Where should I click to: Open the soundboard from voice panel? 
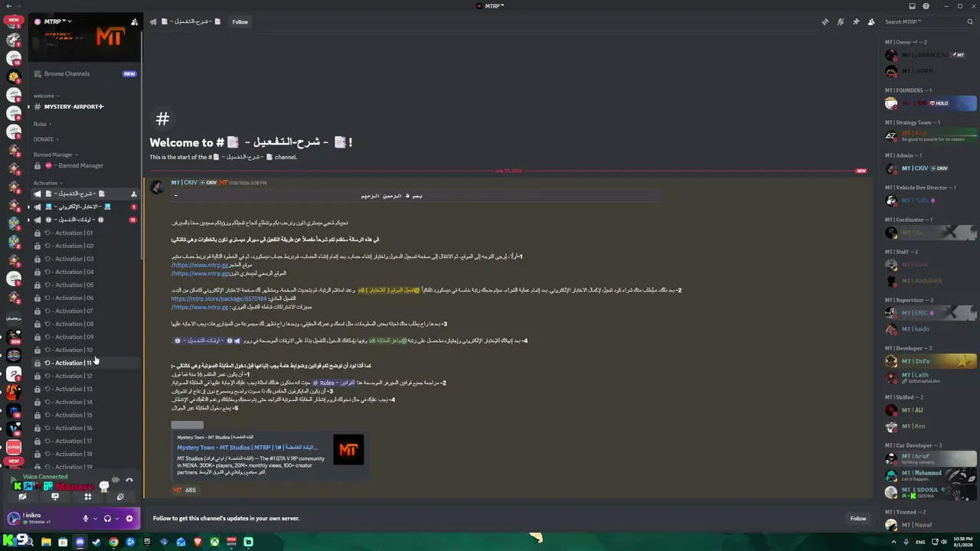[x=120, y=497]
